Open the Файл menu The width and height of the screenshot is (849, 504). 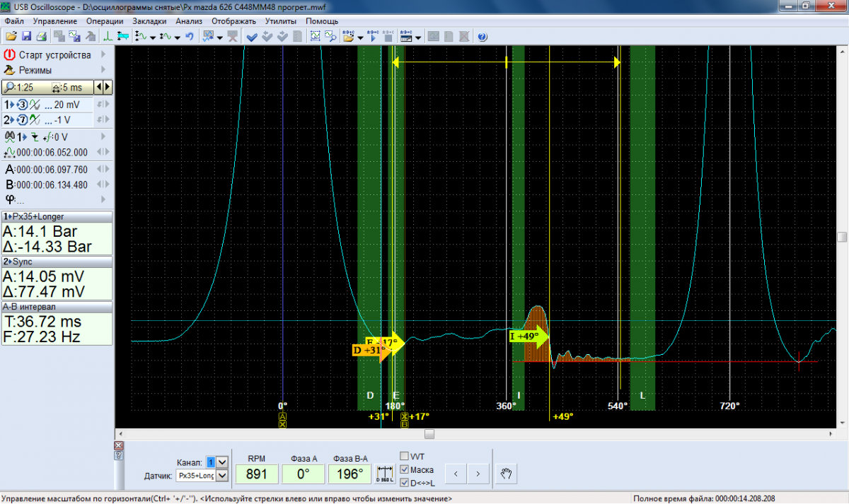(x=14, y=21)
